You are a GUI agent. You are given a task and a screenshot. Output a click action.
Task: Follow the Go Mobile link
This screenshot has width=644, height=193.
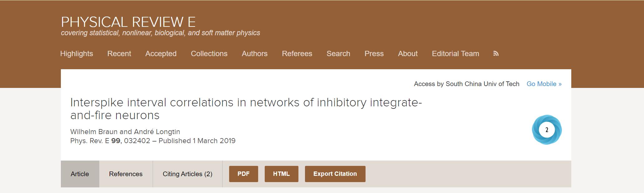[544, 84]
